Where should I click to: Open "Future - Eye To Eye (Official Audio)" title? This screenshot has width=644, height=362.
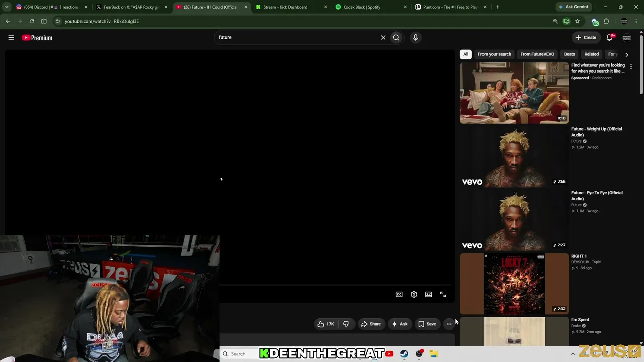pos(597,196)
